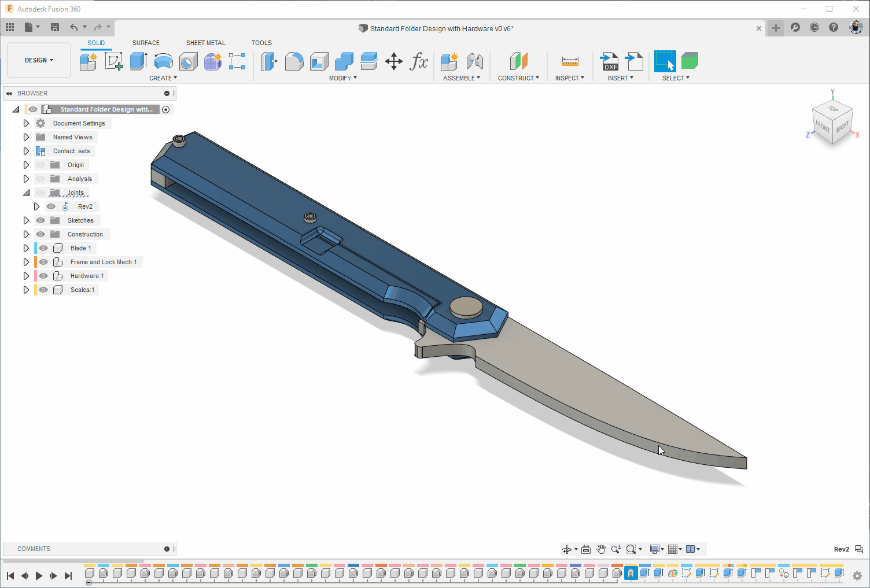Click the New Component icon in Create
Image resolution: width=870 pixels, height=588 pixels.
pyautogui.click(x=89, y=61)
